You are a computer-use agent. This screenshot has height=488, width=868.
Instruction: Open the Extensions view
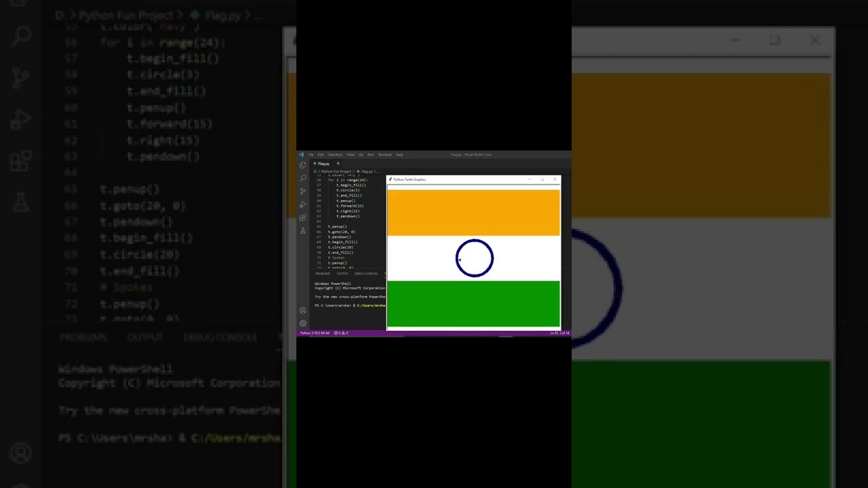(302, 218)
